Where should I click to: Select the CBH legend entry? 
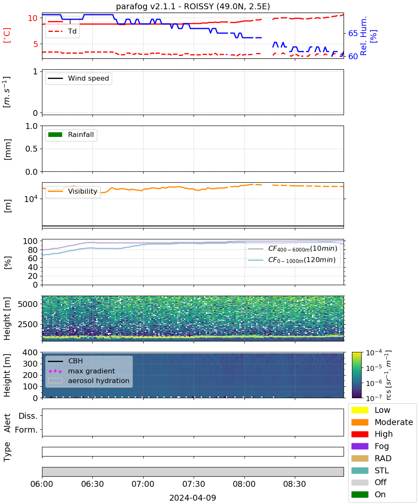pyautogui.click(x=66, y=361)
